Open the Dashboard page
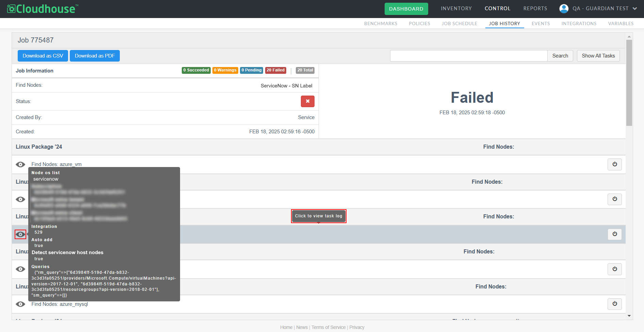 (406, 9)
